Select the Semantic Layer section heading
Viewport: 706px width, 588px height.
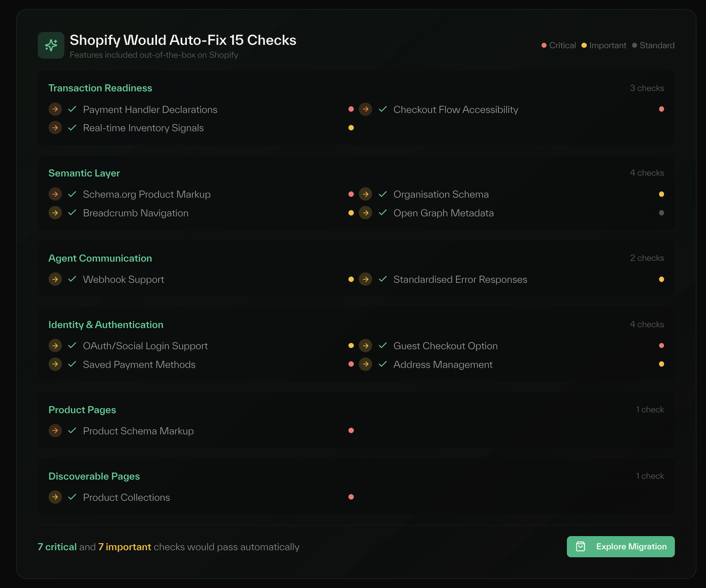(84, 173)
